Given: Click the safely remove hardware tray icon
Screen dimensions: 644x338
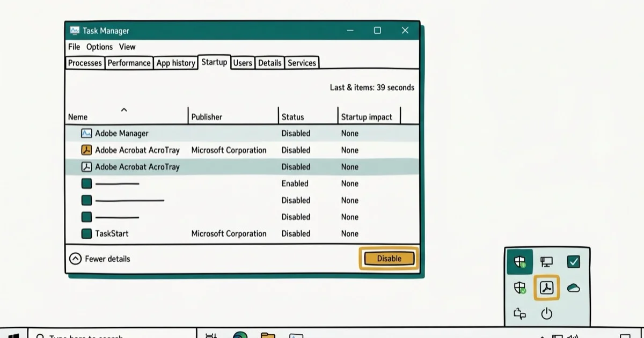Looking at the screenshot, I should (519, 313).
